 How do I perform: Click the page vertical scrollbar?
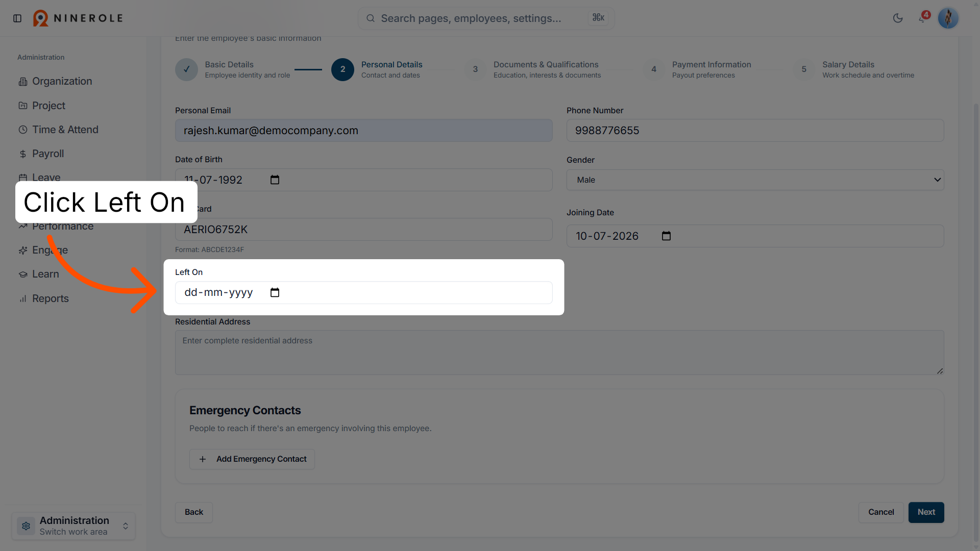pos(976,321)
